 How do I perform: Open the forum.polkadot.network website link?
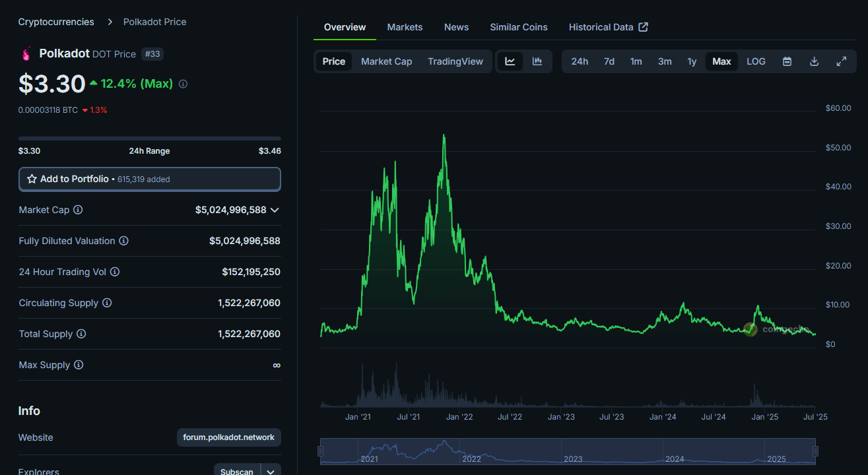tap(229, 437)
